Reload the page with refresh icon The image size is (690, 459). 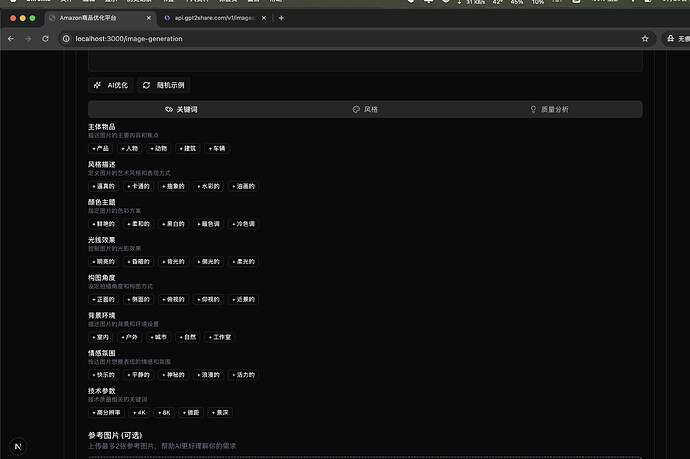pos(45,39)
